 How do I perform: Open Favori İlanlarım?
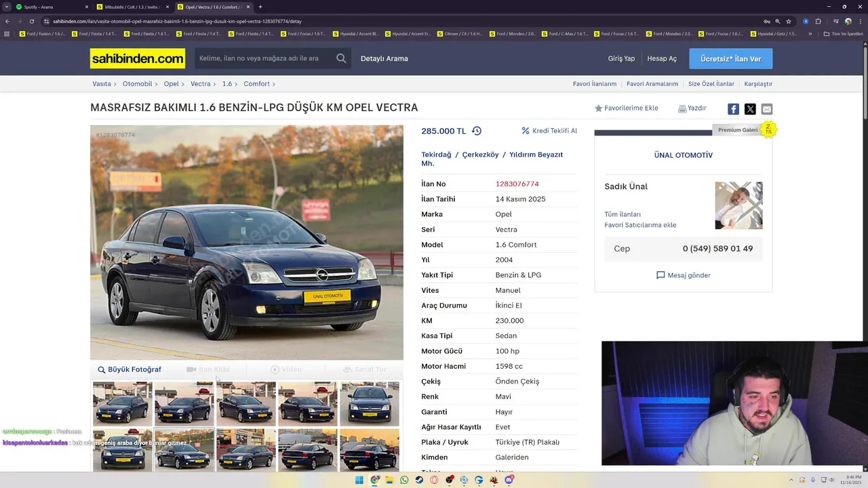coord(595,84)
